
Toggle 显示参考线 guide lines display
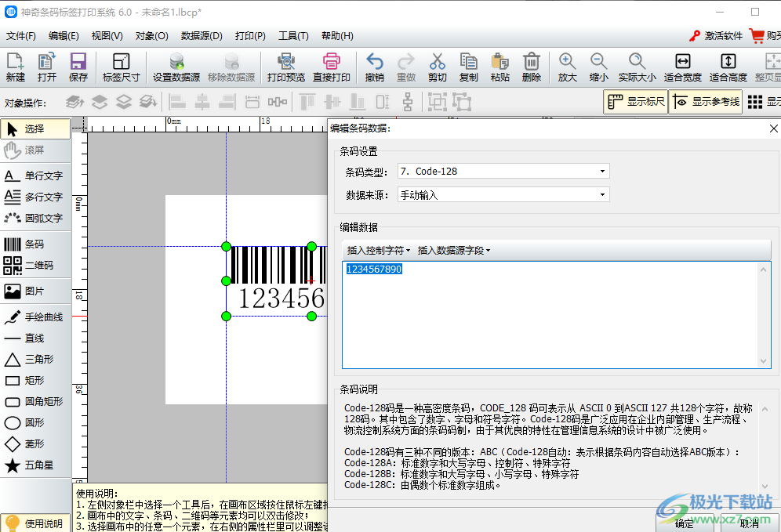(705, 102)
